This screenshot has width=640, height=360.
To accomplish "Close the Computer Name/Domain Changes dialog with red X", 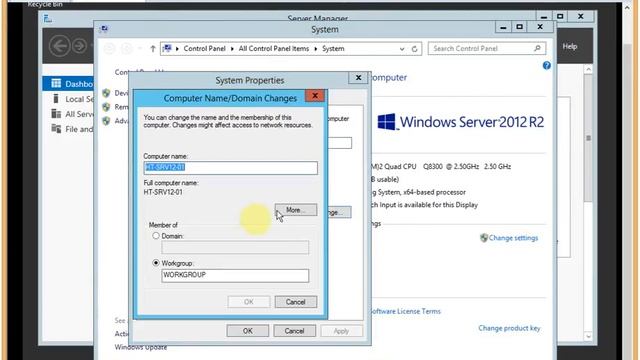I will coord(315,96).
